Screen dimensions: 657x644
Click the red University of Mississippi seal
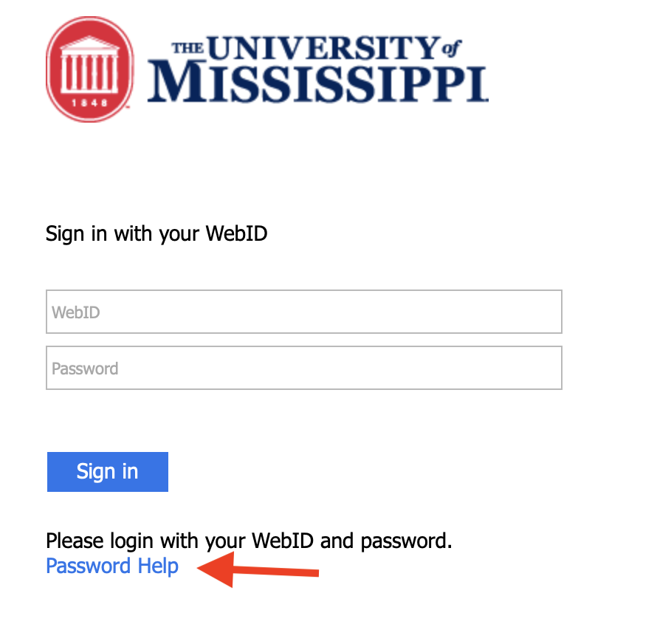[89, 69]
